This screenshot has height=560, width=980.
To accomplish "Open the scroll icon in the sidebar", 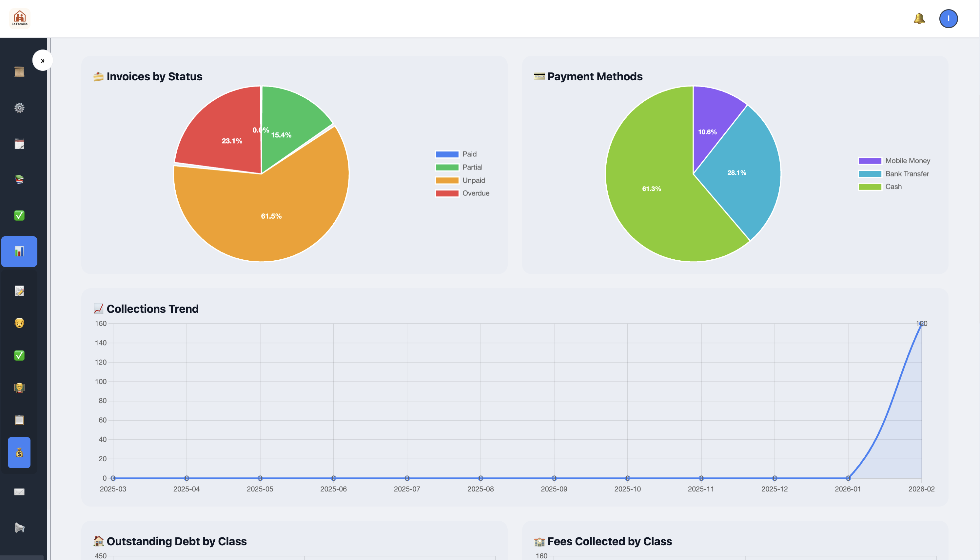I will pyautogui.click(x=19, y=72).
